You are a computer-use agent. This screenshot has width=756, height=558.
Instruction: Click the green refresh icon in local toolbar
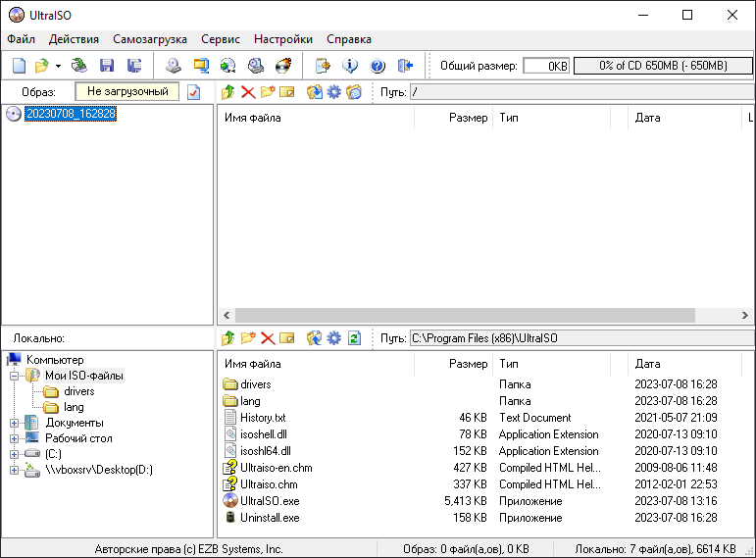click(354, 338)
